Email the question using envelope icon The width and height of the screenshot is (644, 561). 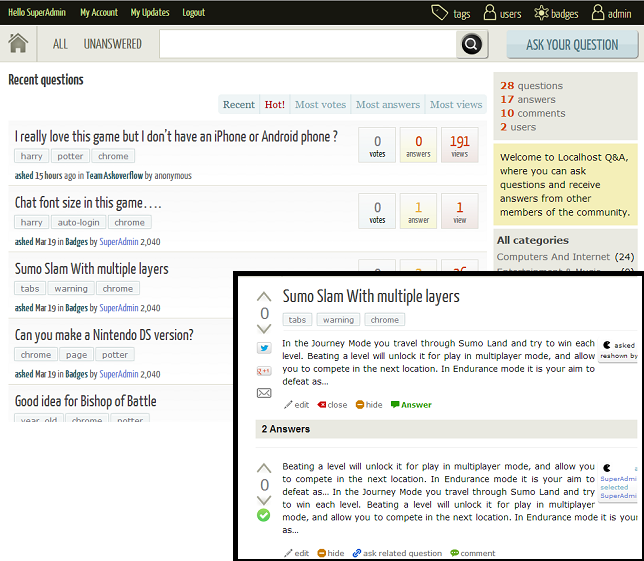click(x=264, y=393)
